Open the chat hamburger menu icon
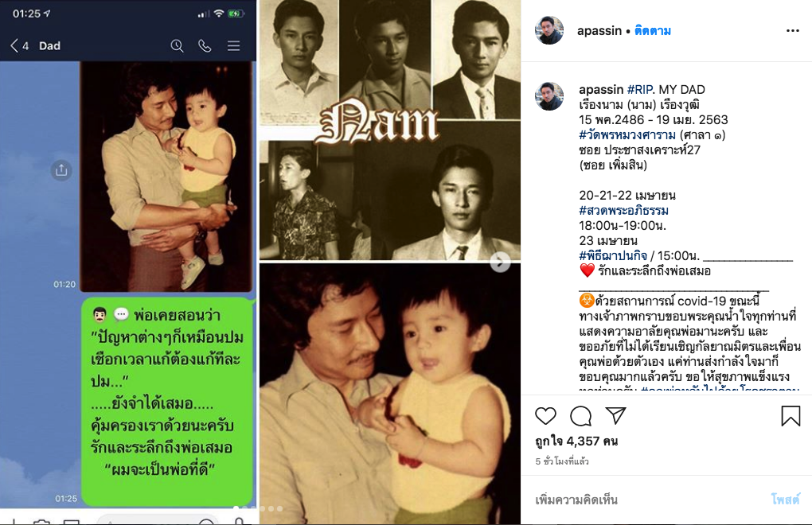 click(x=233, y=46)
